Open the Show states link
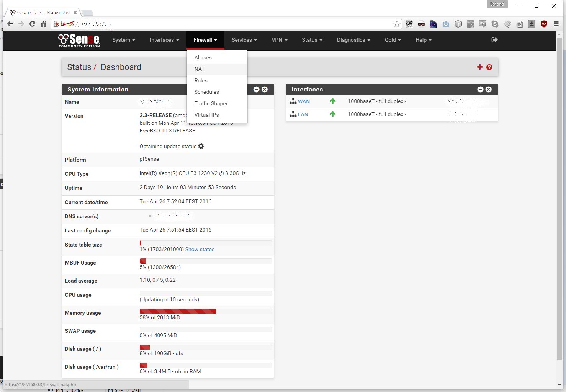 click(x=200, y=250)
